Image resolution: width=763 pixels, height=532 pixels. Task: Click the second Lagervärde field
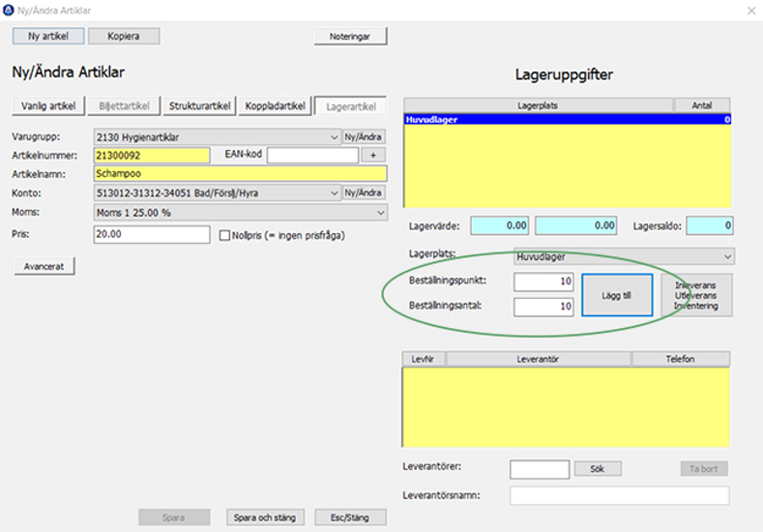[576, 225]
